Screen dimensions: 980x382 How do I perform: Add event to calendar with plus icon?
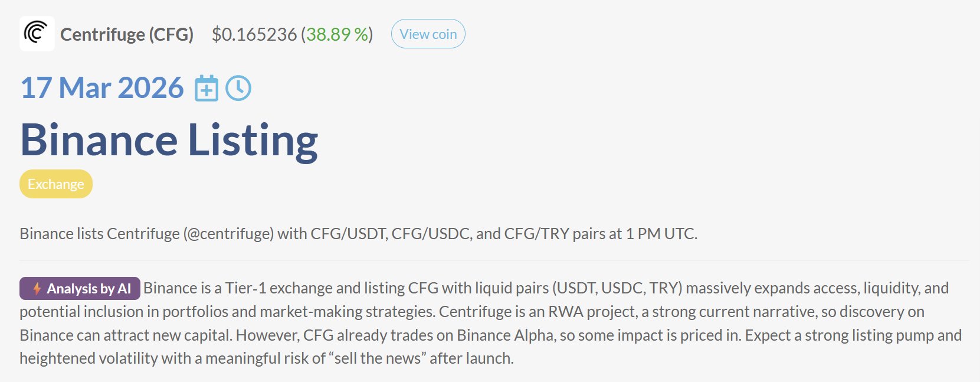point(207,89)
